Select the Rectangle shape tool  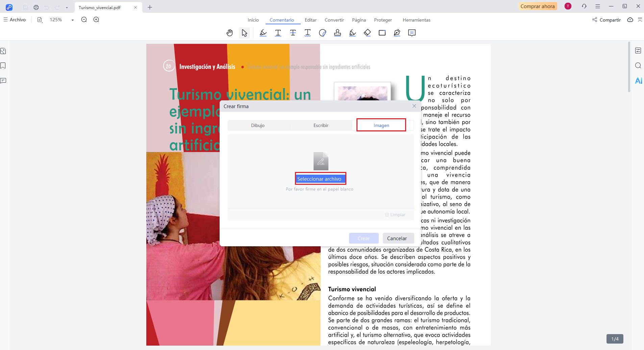coord(382,33)
